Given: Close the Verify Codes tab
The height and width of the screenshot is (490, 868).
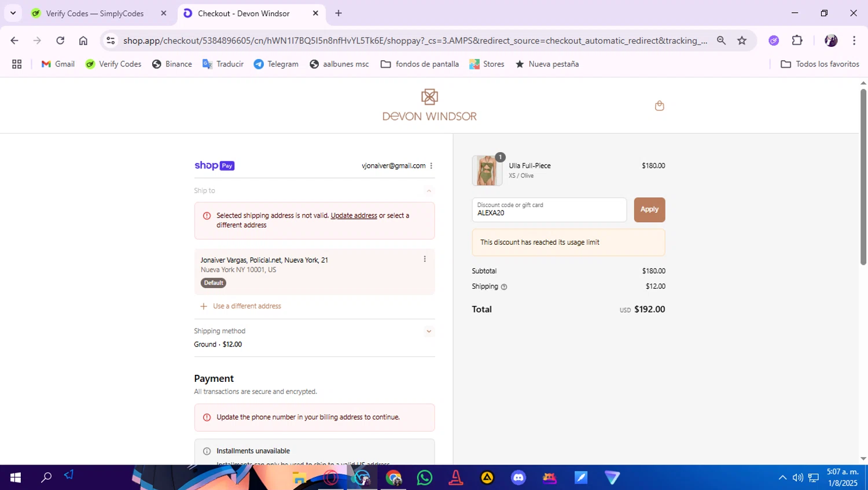Looking at the screenshot, I should (x=164, y=13).
